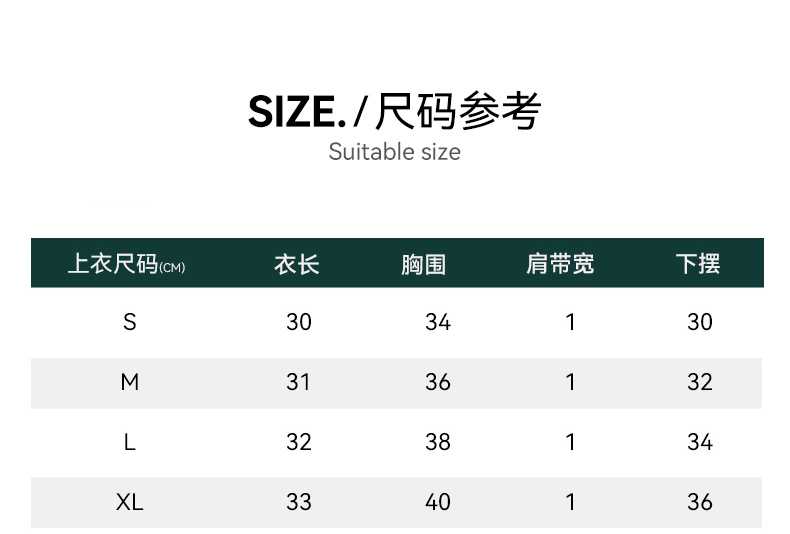Click the 下摆 value 36 for size XL
Image resolution: width=790 pixels, height=534 pixels.
click(700, 502)
